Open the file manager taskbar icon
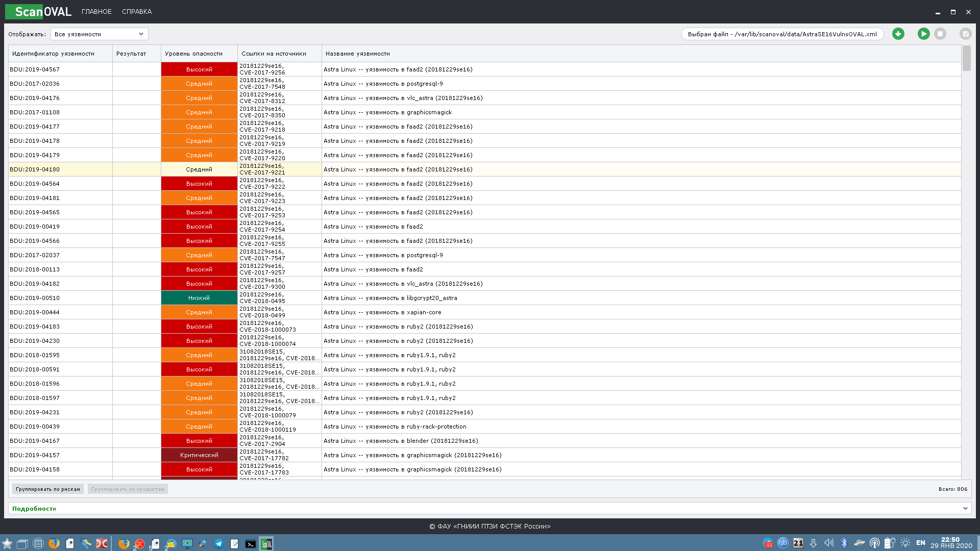 [38, 543]
